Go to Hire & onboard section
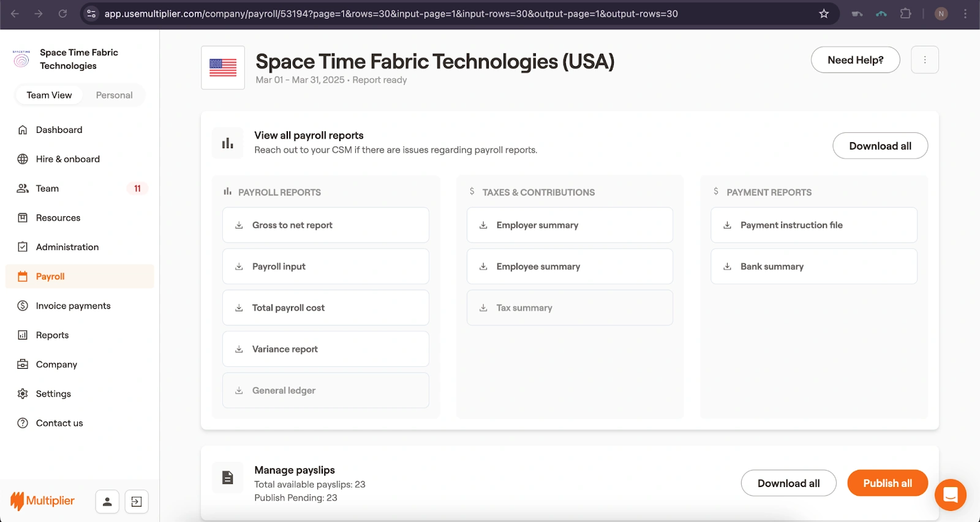This screenshot has height=522, width=980. [80, 159]
